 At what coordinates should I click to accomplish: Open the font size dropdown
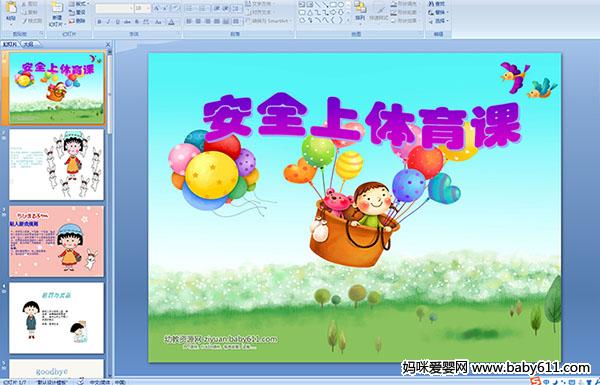point(148,8)
